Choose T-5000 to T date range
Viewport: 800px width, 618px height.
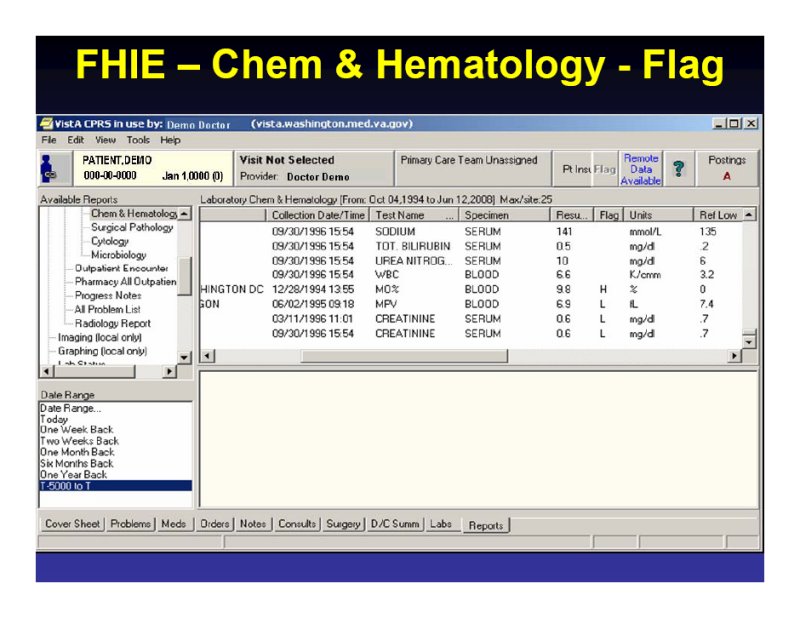pos(116,486)
